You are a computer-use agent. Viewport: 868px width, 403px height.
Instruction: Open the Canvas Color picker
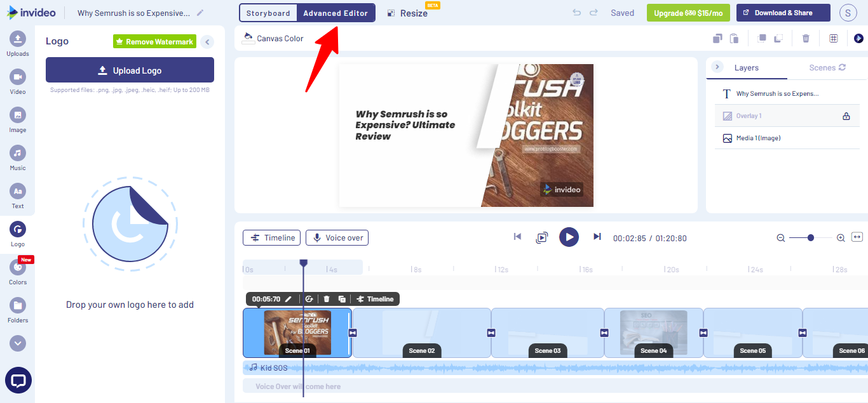click(273, 38)
